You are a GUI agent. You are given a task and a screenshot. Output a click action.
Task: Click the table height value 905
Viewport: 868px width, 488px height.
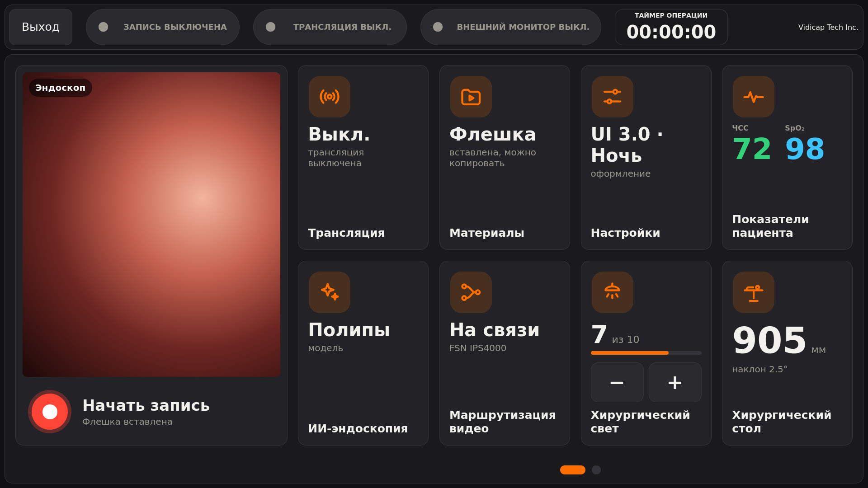click(x=769, y=341)
